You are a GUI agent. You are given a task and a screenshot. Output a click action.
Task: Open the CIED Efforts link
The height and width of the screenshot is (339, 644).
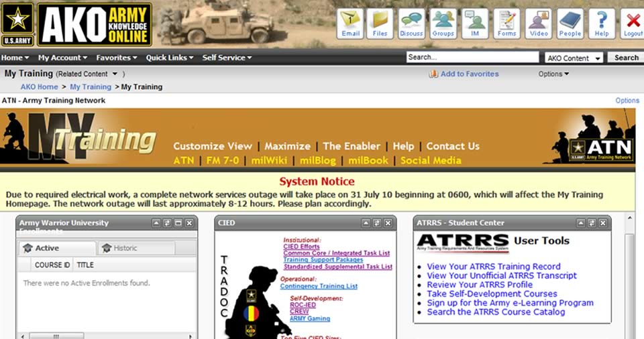click(x=301, y=247)
